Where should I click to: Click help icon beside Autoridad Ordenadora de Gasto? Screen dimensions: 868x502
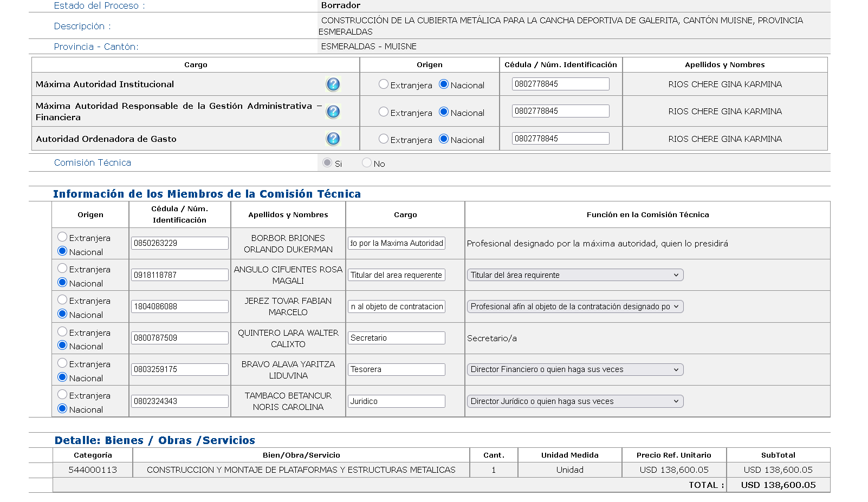tap(333, 139)
